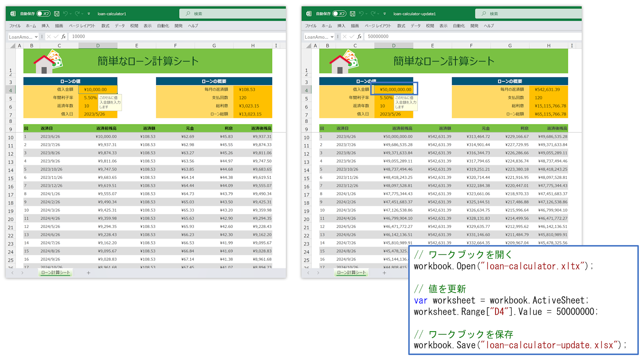Select column D header in loan-calculator1

click(98, 46)
